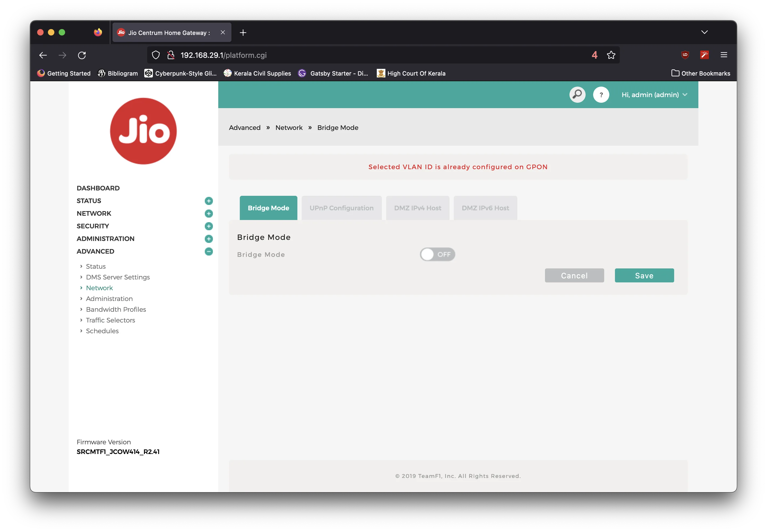Open the Hi, admin user dropdown
Viewport: 767px width, 532px height.
pyautogui.click(x=654, y=95)
